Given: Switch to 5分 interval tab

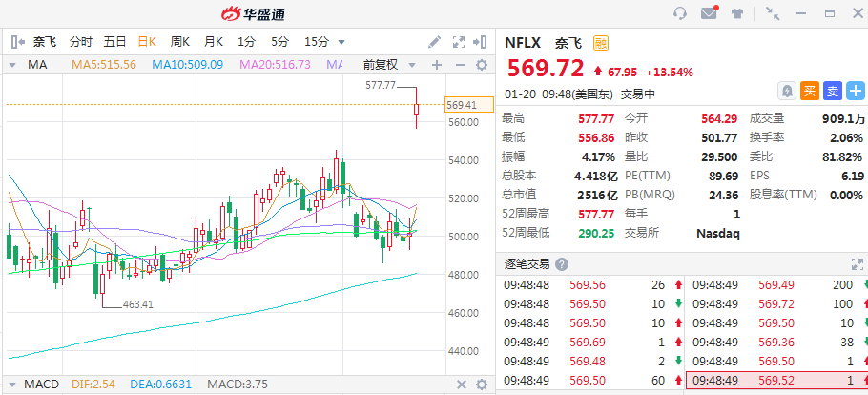Looking at the screenshot, I should click(280, 42).
